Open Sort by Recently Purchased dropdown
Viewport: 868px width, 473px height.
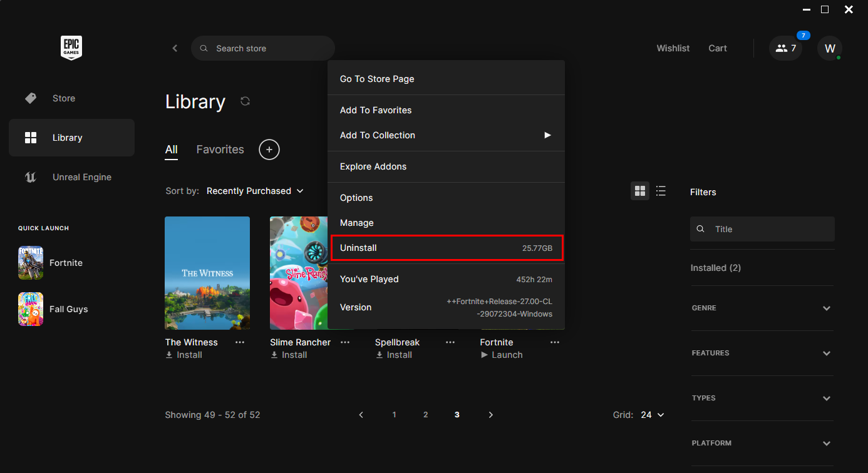tap(255, 191)
